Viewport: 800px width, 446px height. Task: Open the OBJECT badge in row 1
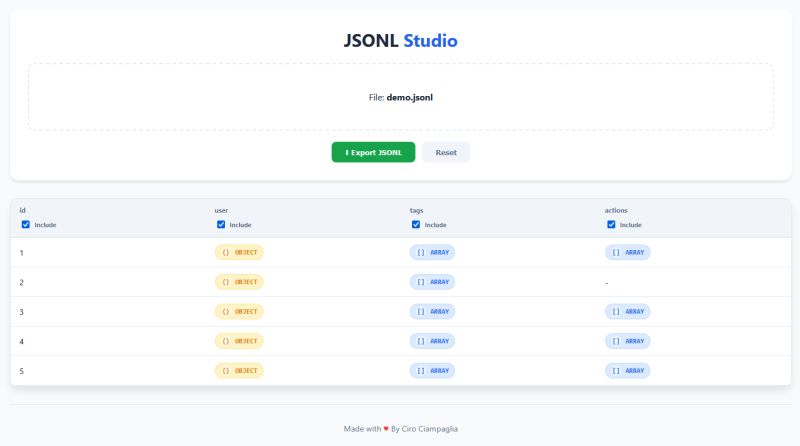(x=239, y=252)
